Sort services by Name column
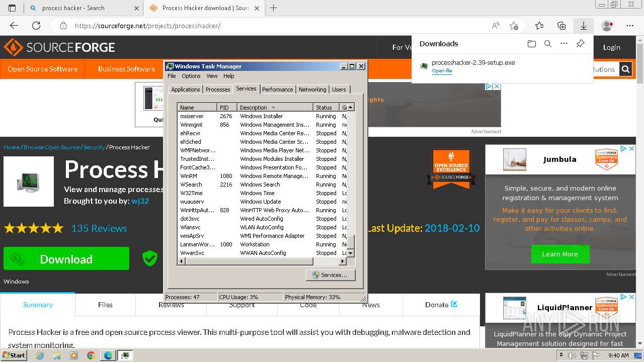 (x=198, y=107)
